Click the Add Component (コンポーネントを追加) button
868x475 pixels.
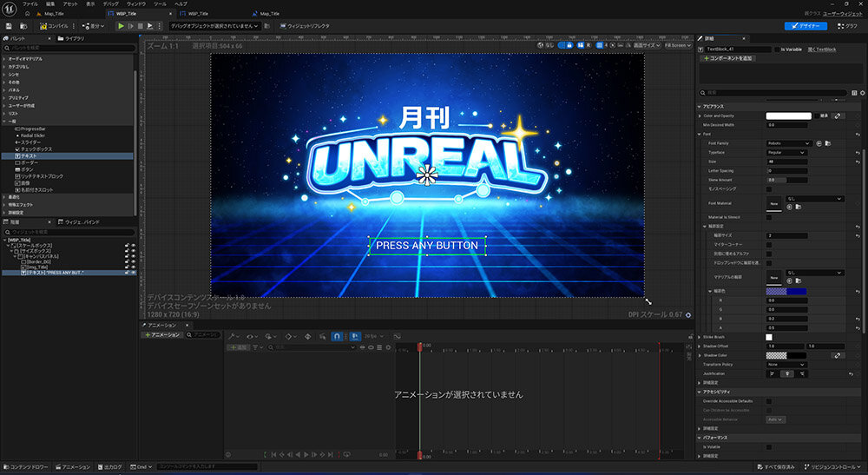pos(727,58)
